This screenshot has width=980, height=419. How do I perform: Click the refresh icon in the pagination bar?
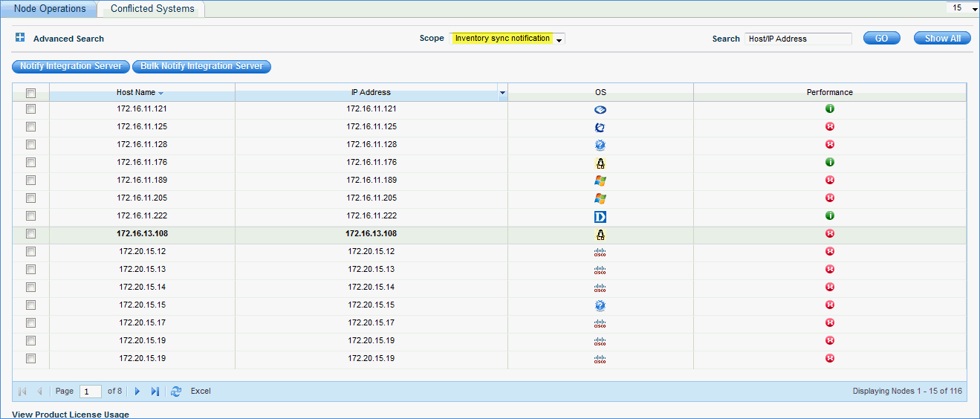[x=176, y=392]
